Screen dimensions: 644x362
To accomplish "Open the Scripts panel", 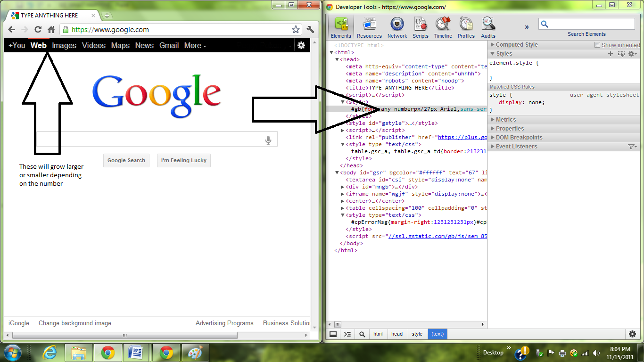I will click(x=420, y=28).
